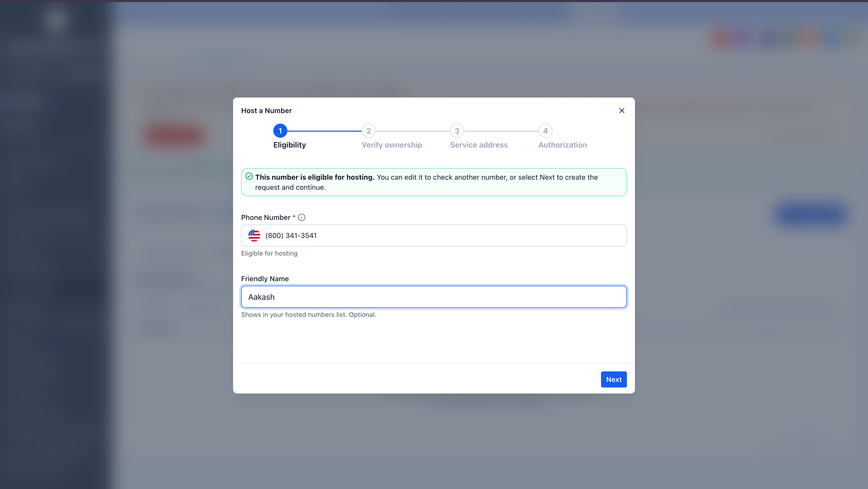Click the green eligibility checkmark icon
The height and width of the screenshot is (489, 868).
click(249, 176)
